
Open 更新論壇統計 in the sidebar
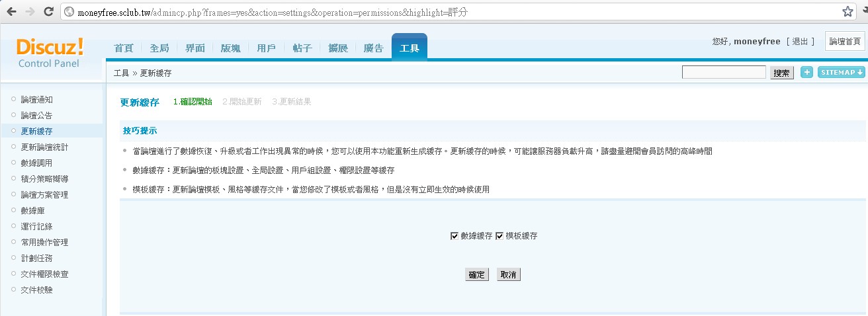(45, 147)
